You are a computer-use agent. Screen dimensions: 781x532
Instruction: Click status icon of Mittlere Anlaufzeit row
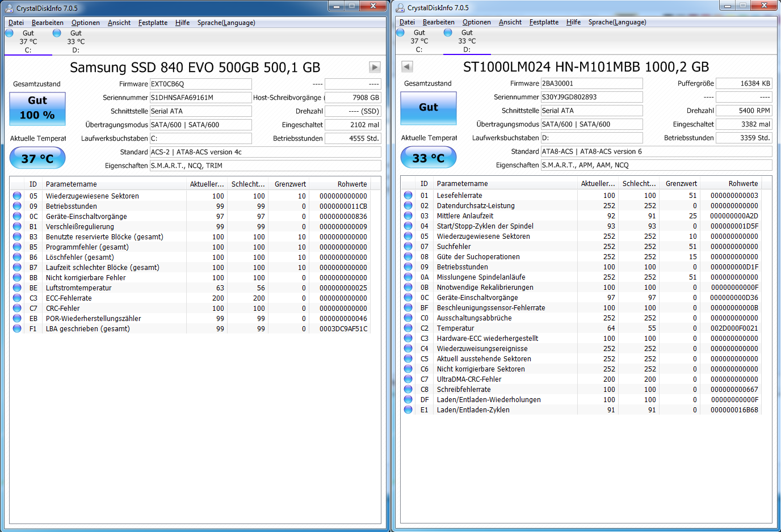pos(408,216)
